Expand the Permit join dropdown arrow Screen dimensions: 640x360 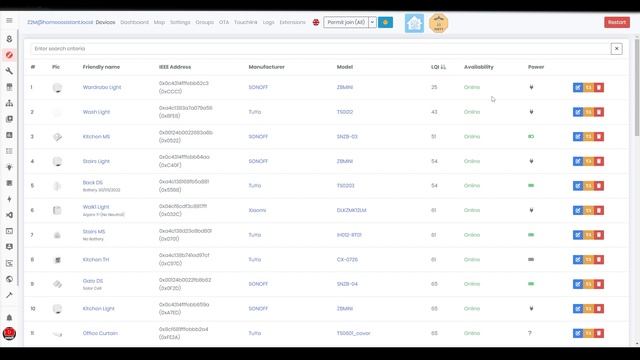coord(372,22)
